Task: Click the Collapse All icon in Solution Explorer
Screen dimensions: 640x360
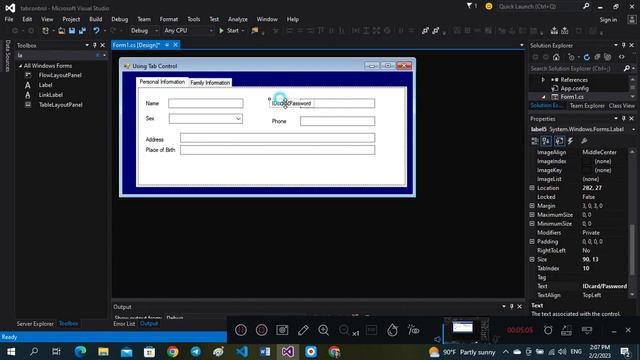Action: [x=597, y=57]
